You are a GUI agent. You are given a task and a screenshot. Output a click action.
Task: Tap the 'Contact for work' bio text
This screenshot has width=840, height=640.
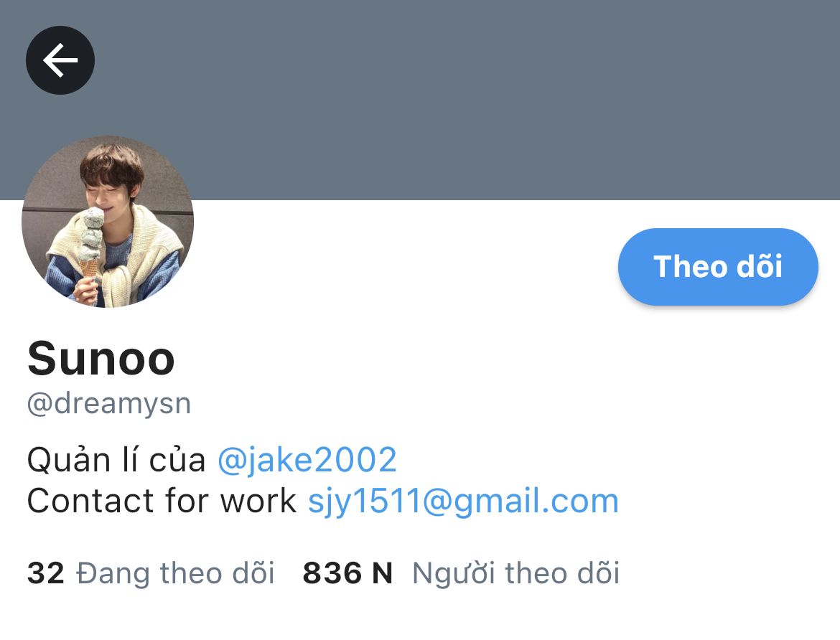coord(162,501)
